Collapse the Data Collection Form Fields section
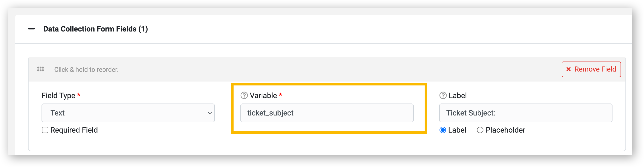The width and height of the screenshot is (644, 167). pos(32,29)
